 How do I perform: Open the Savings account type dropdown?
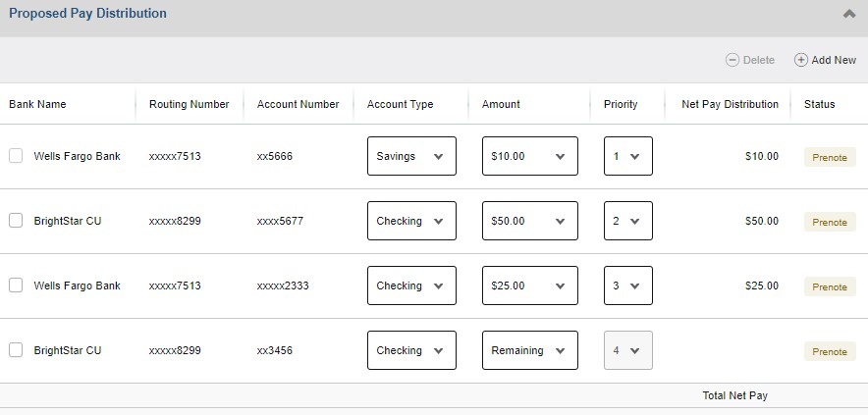tap(410, 156)
